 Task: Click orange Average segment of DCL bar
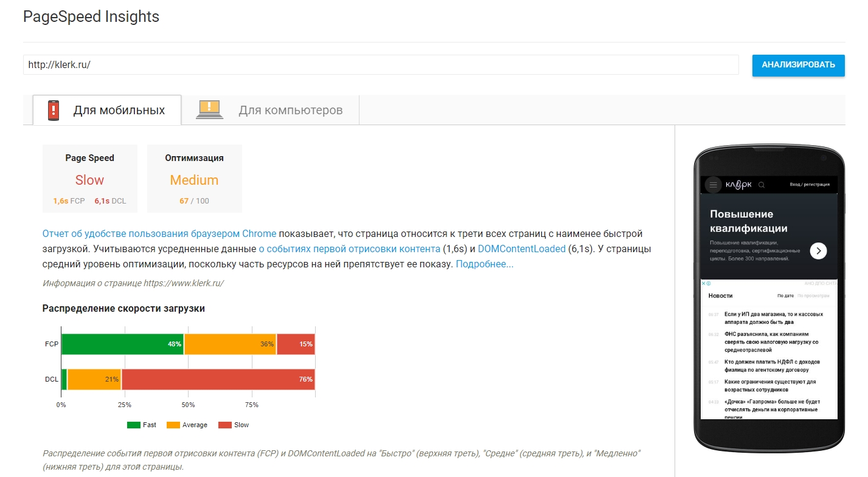(94, 379)
